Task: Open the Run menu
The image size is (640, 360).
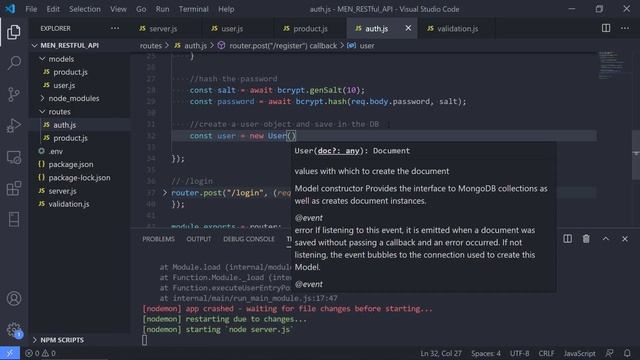Action: (x=162, y=9)
